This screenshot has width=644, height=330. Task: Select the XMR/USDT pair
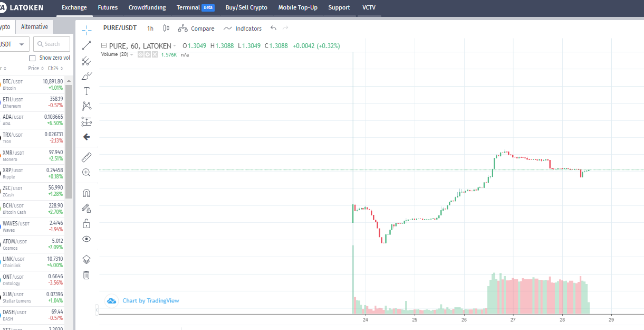point(33,156)
